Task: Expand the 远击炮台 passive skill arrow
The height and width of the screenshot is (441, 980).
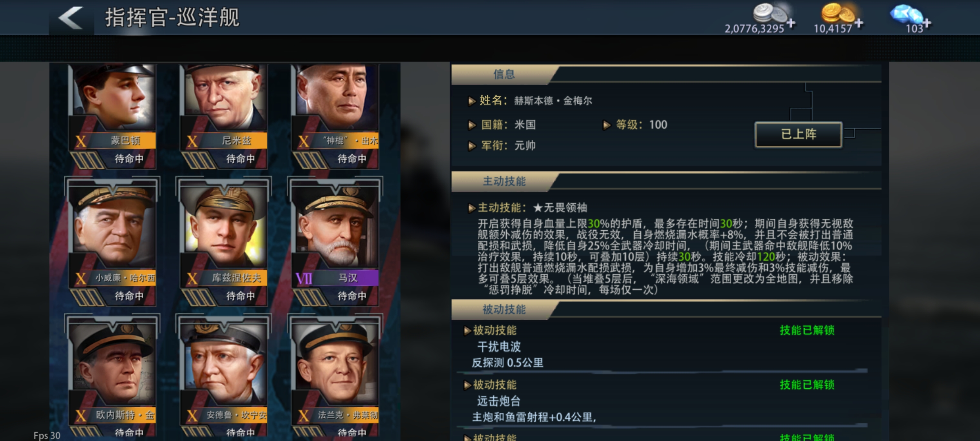Action: [x=468, y=385]
